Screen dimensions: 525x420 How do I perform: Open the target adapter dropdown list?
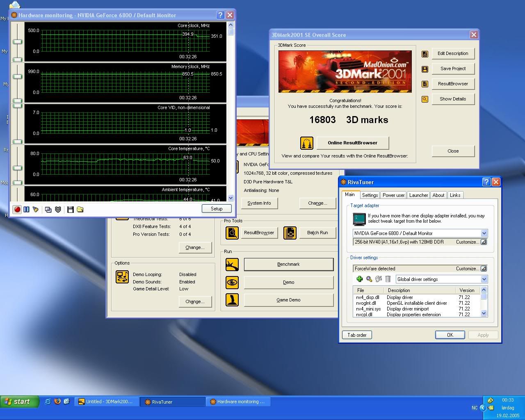[484, 233]
